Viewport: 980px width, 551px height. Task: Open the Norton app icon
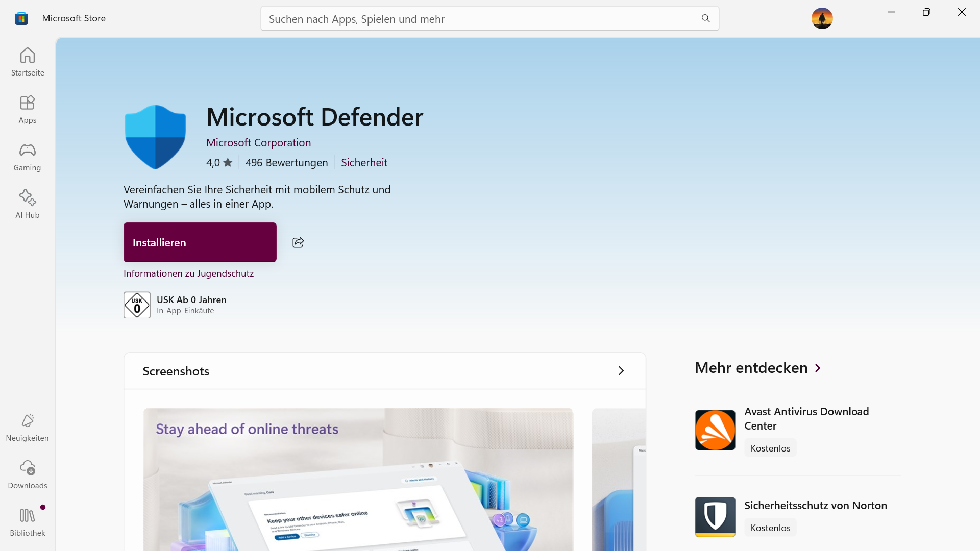(715, 517)
